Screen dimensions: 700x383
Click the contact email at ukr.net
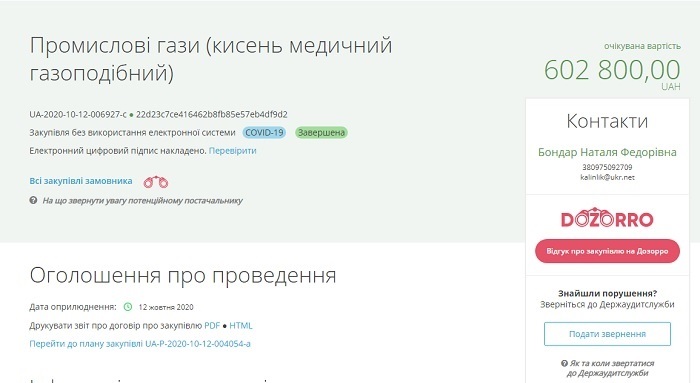point(607,177)
